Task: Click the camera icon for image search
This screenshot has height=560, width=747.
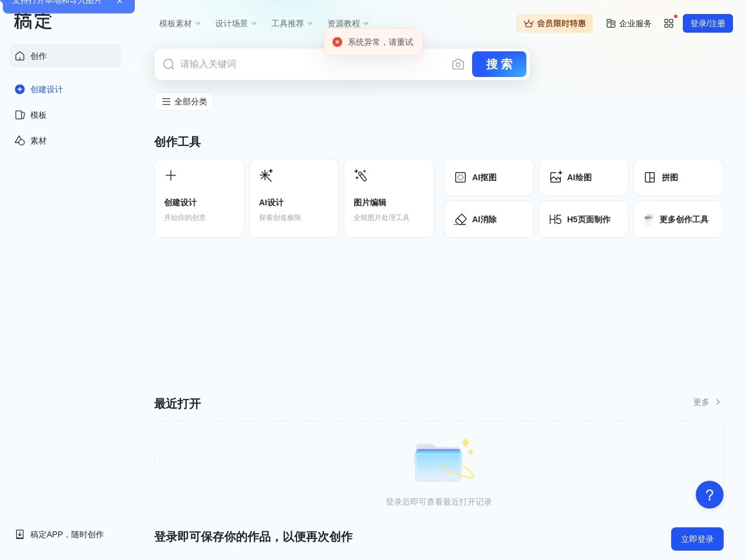Action: point(458,64)
